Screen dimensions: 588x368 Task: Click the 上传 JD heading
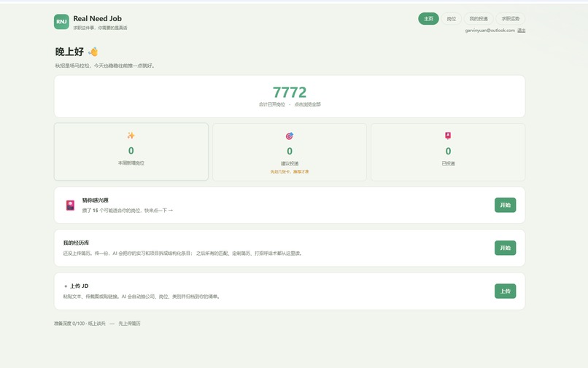point(76,286)
